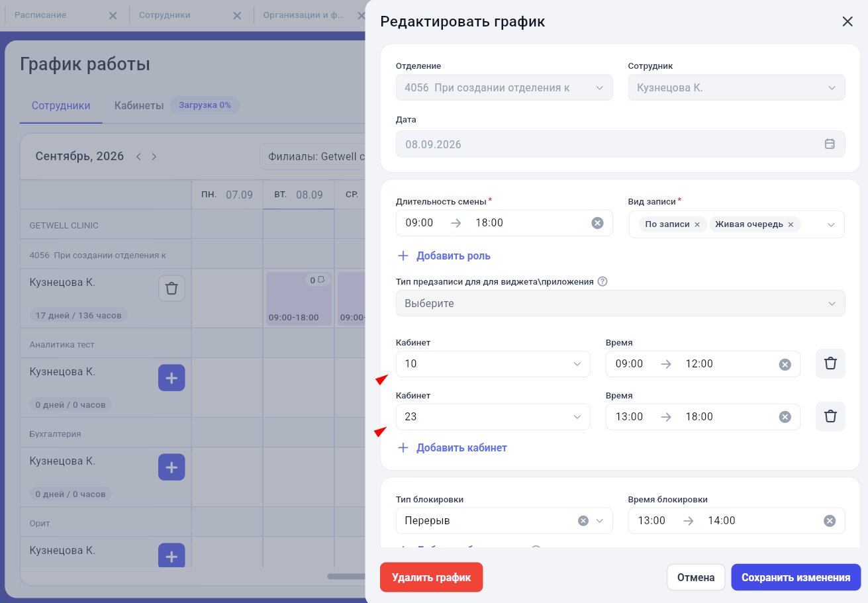Clear the 13:00–18:00 cabinet time
868x603 pixels.
click(x=785, y=417)
